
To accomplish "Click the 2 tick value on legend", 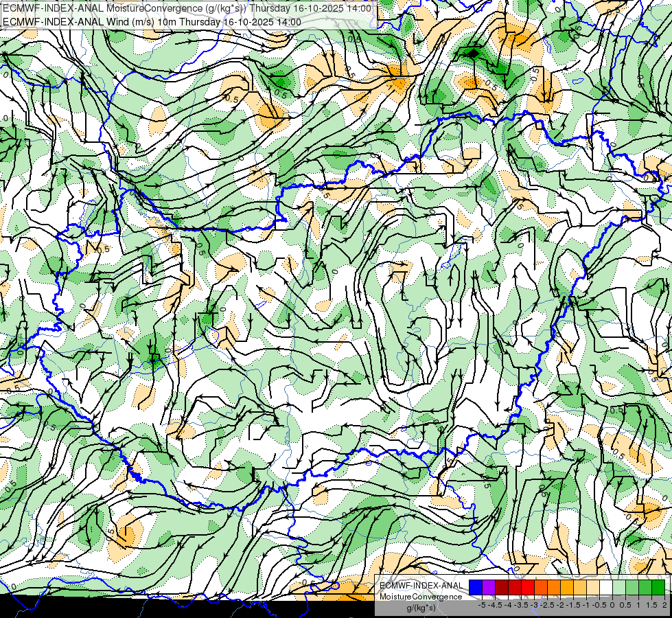I will (664, 605).
